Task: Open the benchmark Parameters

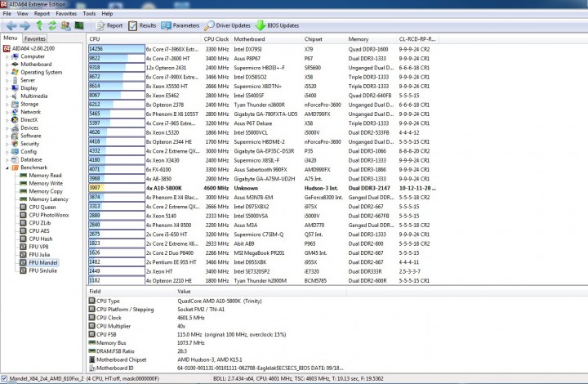Action: 180,25
